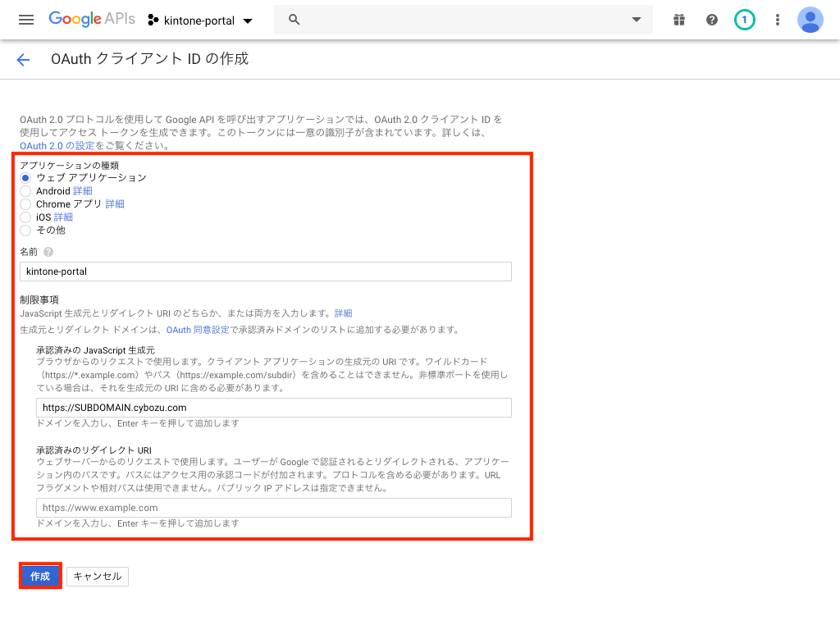Viewport: 840px width, 630px height.
Task: Select the Chrome アプリ radio button
Action: 25,204
